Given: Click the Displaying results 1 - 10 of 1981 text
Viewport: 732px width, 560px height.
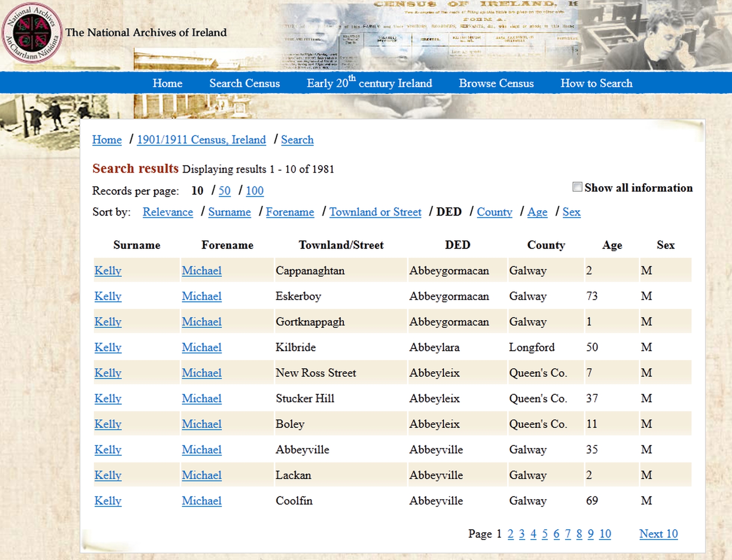Looking at the screenshot, I should coord(258,169).
